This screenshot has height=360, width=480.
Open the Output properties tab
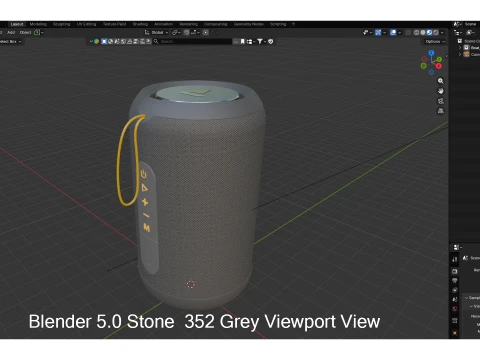click(x=455, y=281)
